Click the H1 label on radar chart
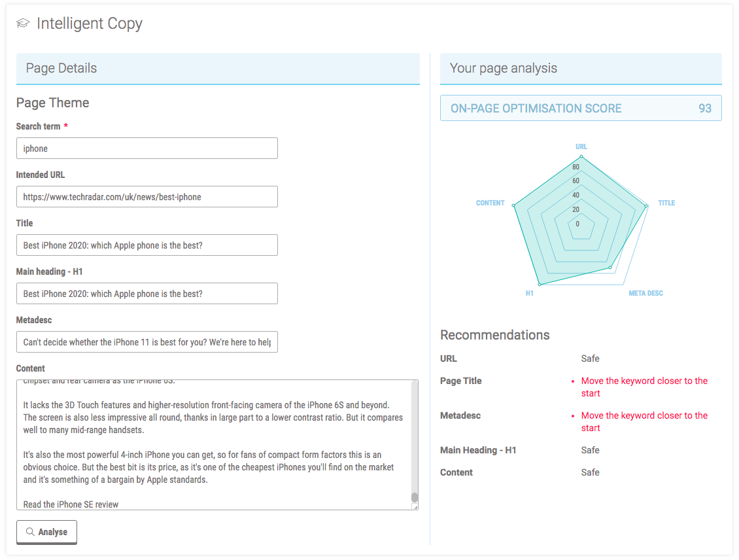Image resolution: width=739 pixels, height=560 pixels. click(529, 293)
